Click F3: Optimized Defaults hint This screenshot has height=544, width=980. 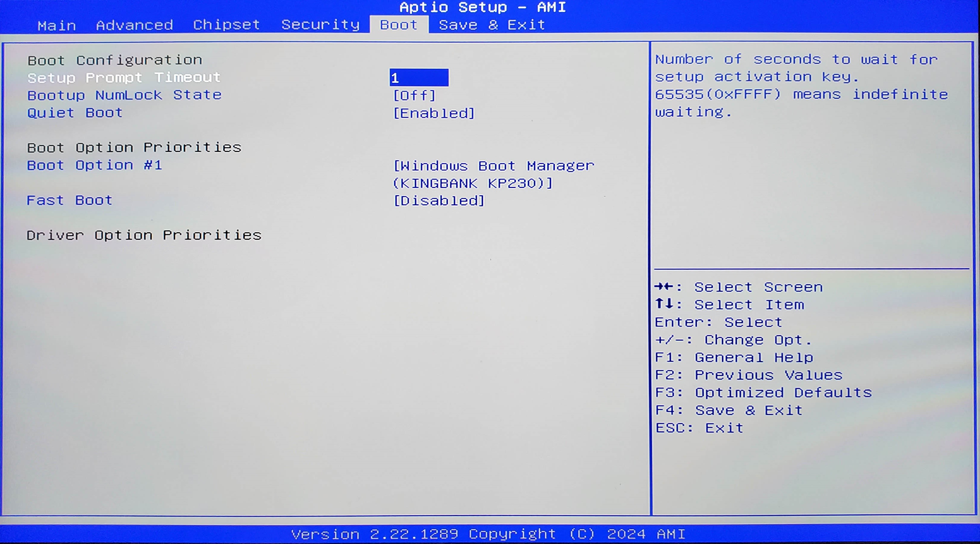763,392
